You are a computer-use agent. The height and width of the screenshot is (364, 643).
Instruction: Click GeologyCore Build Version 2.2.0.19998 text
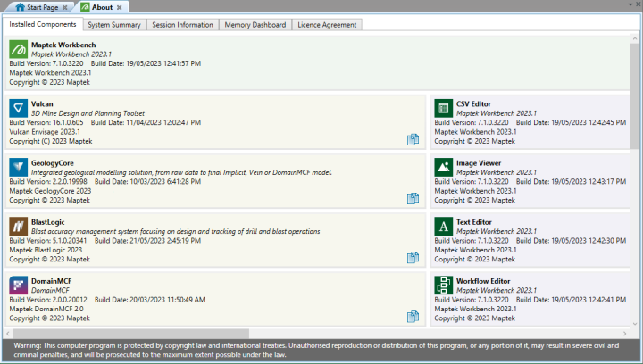pos(48,181)
